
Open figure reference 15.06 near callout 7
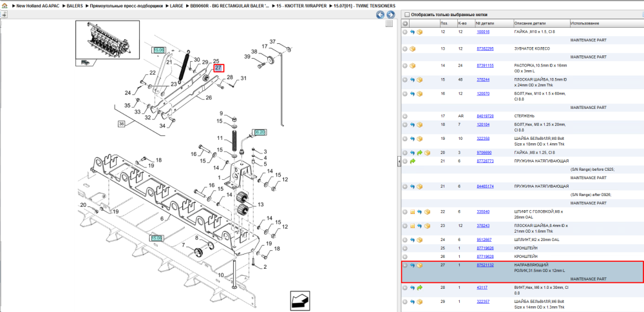[156, 238]
